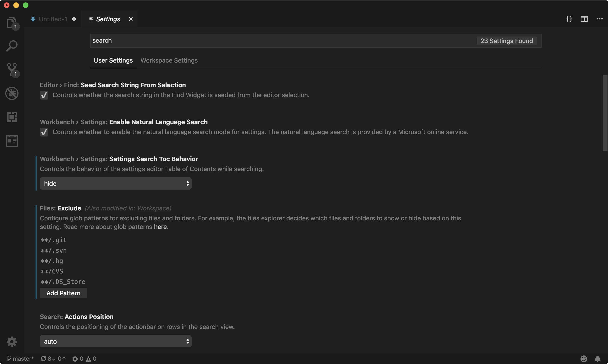The width and height of the screenshot is (608, 364).
Task: Open the Extensions view
Action: 12,117
